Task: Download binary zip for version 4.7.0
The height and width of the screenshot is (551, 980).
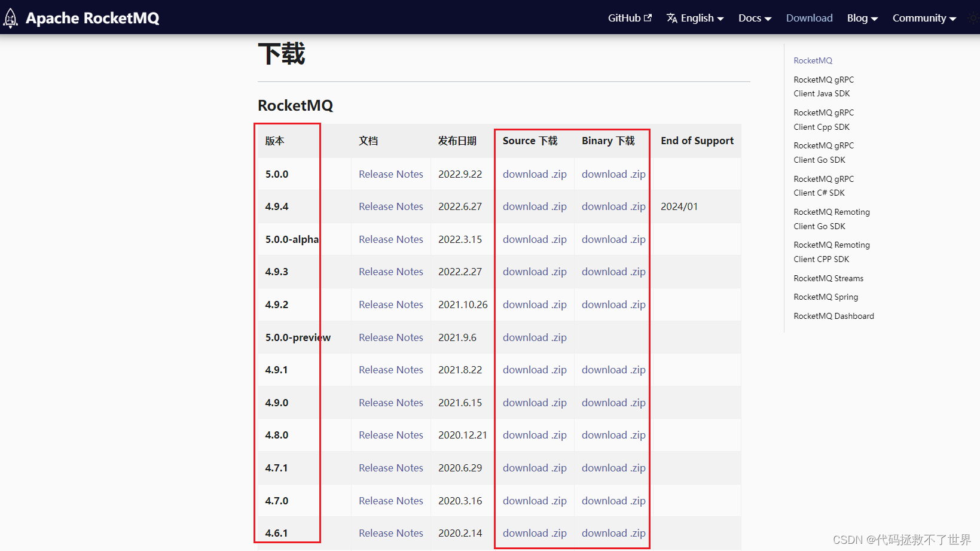Action: click(x=613, y=501)
